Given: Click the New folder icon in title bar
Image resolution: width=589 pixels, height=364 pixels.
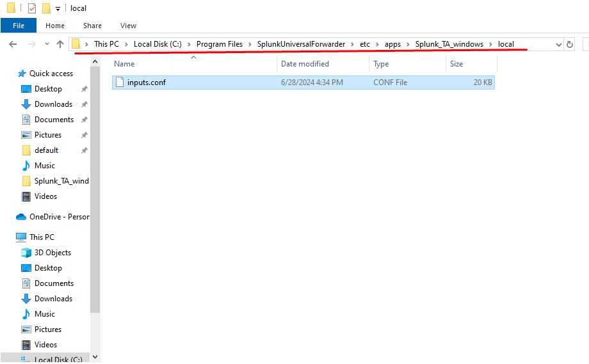Looking at the screenshot, I should coord(46,8).
